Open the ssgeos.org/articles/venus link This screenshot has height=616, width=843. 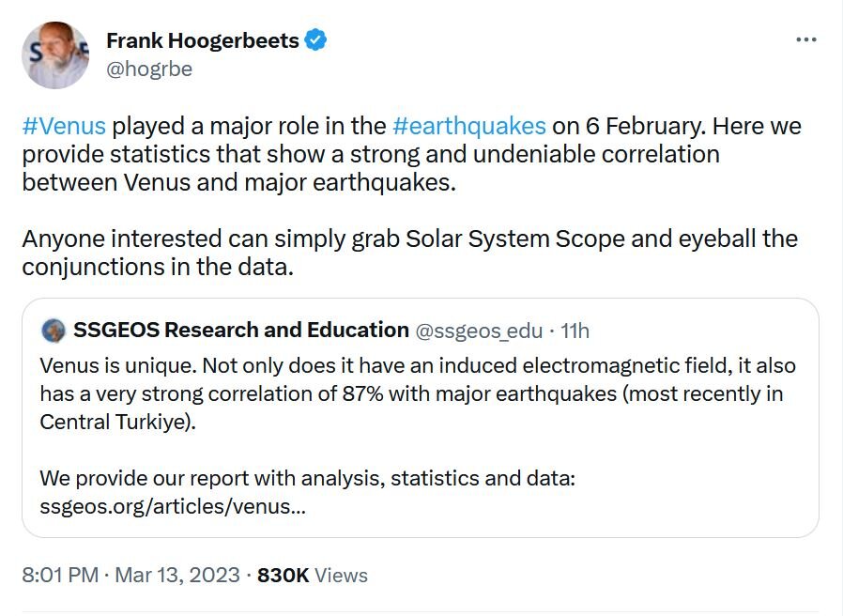pos(173,507)
